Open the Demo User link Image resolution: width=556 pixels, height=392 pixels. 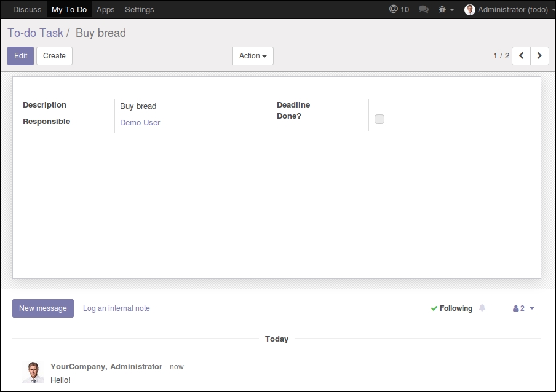(x=140, y=122)
